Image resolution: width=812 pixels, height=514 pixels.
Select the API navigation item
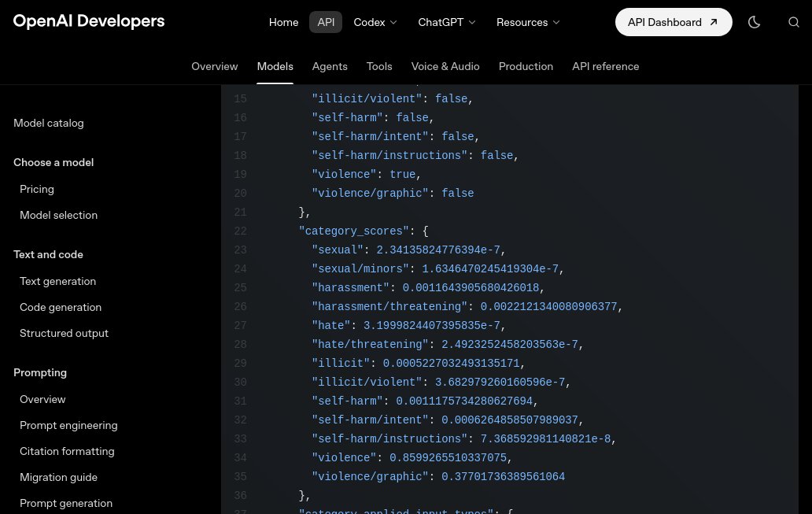coord(326,22)
